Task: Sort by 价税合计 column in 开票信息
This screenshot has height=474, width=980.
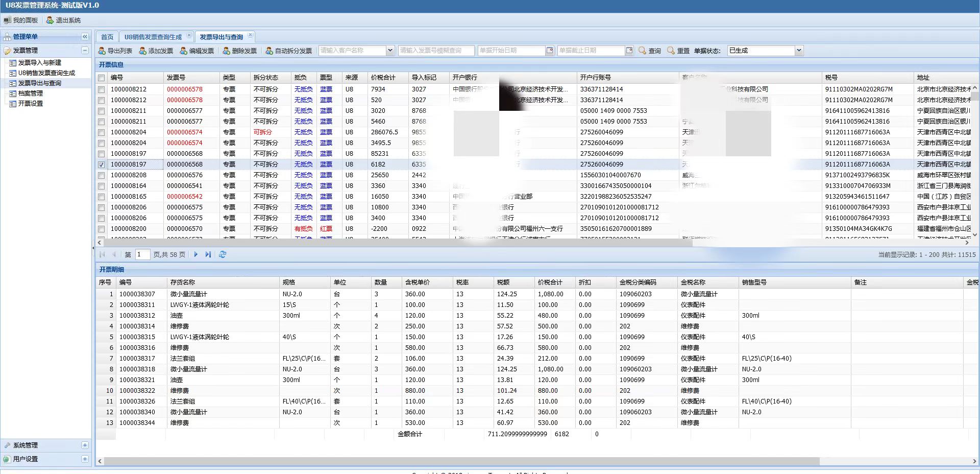Action: click(388, 78)
